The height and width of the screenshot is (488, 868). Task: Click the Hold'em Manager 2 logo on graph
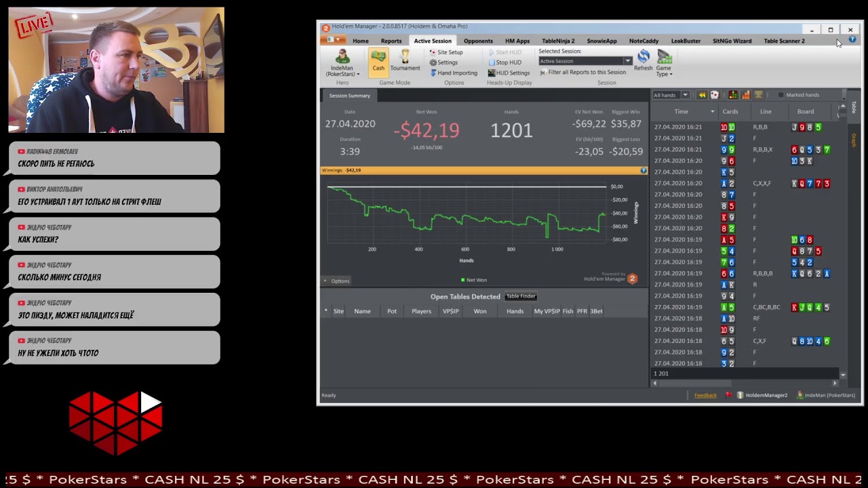(x=632, y=278)
